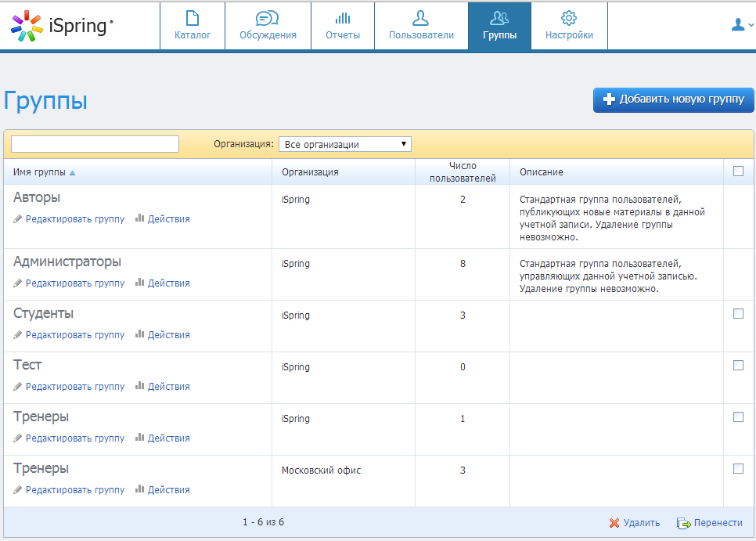
Task: Click Действия link for Тренеры iSpring
Action: pos(168,438)
